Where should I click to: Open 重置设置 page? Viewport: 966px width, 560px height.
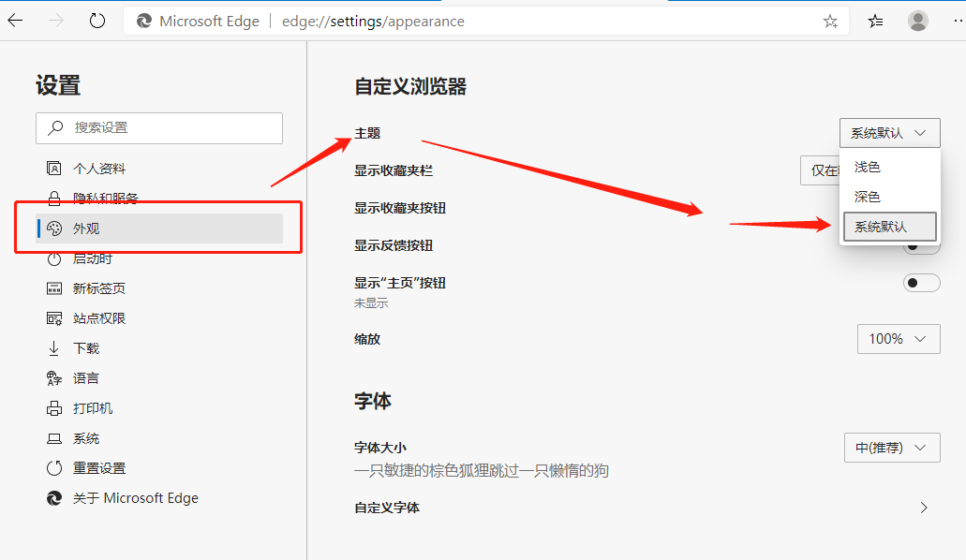coord(159,468)
